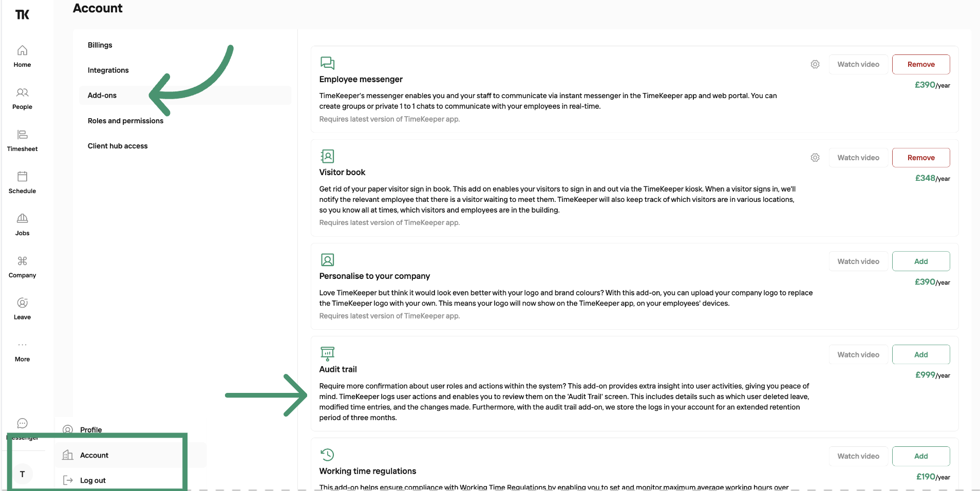Watch video for Personalise to your company

coord(858,261)
